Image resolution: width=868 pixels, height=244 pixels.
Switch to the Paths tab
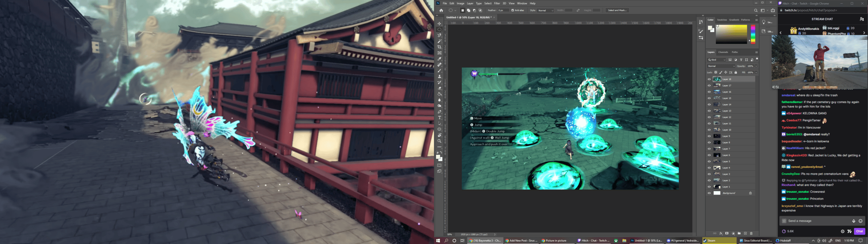tap(735, 52)
